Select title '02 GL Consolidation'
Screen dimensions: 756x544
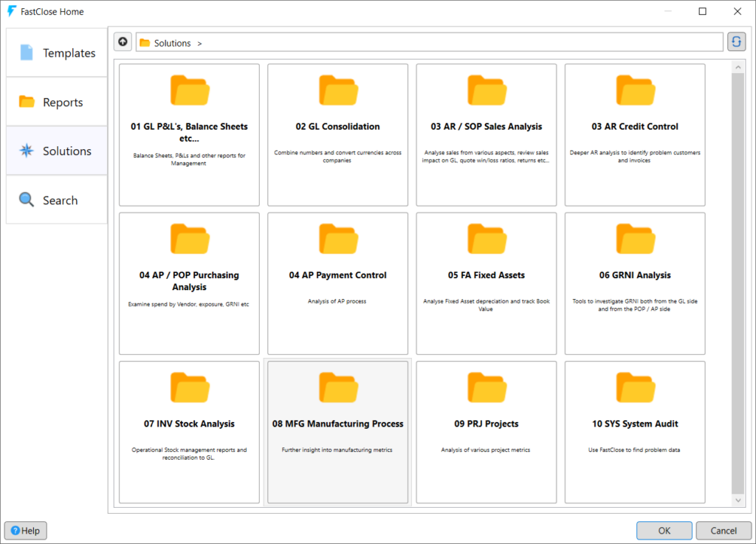pos(338,126)
